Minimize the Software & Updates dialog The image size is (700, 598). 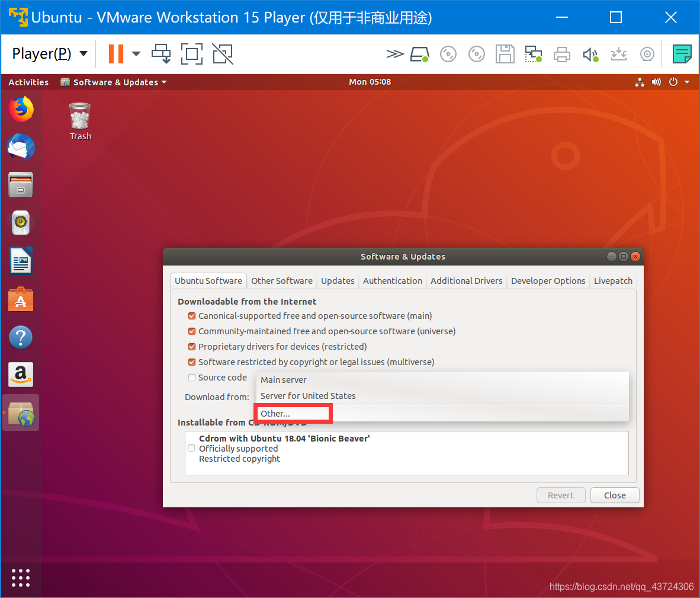pos(612,257)
